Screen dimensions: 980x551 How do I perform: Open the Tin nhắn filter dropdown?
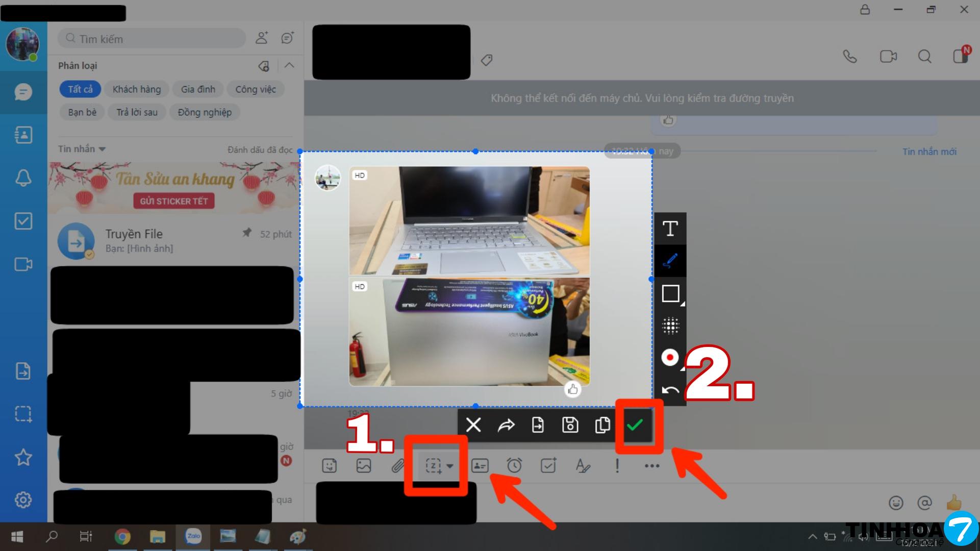point(82,149)
